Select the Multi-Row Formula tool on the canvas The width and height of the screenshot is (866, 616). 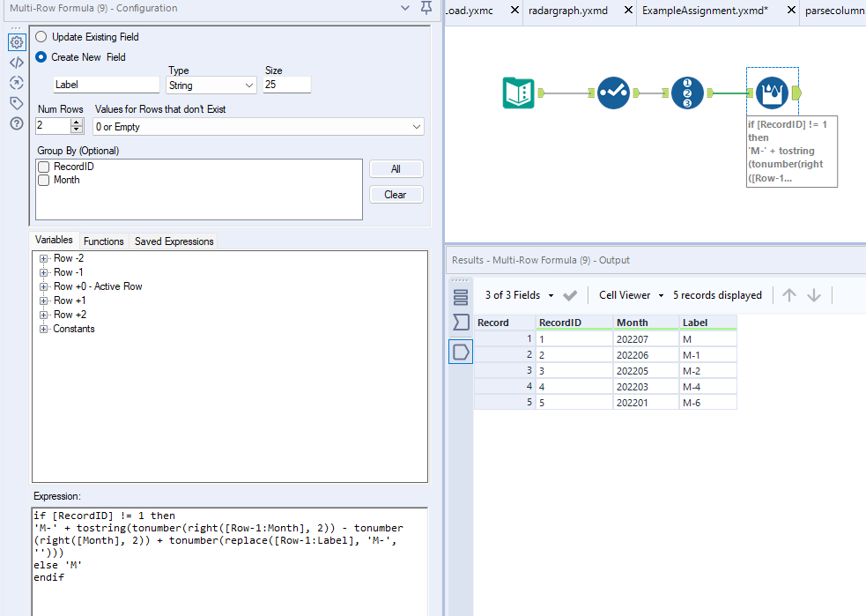pyautogui.click(x=773, y=92)
